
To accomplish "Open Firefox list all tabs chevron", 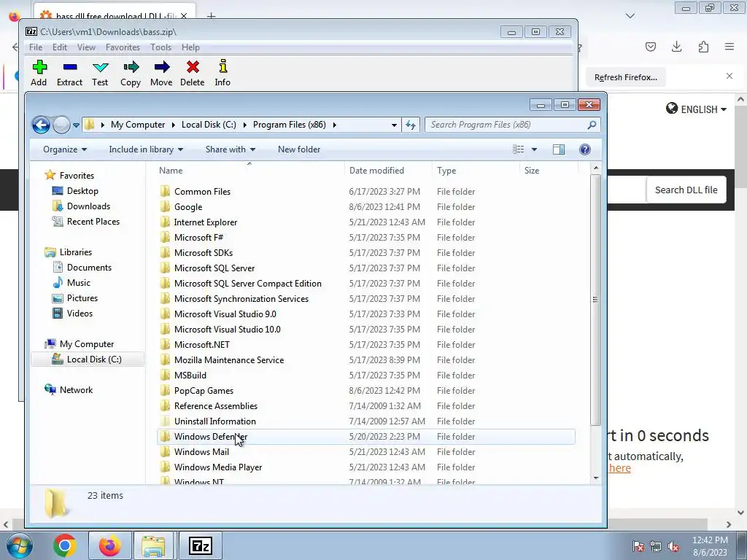I will pyautogui.click(x=630, y=16).
